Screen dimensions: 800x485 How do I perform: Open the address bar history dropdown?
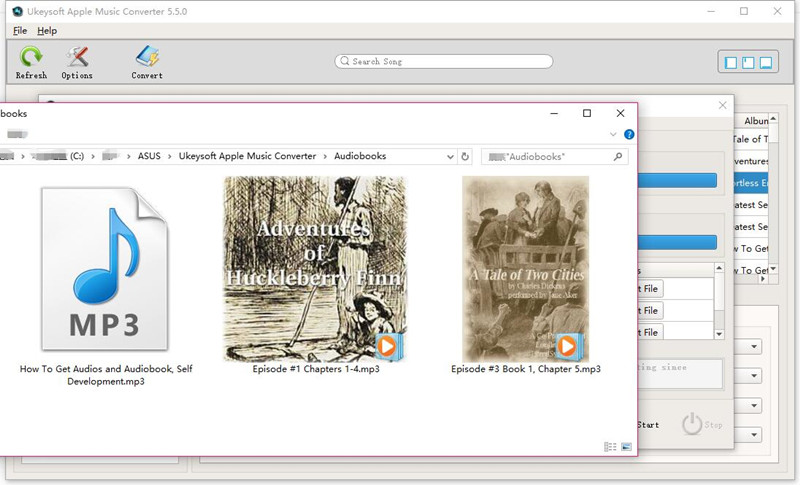(x=450, y=157)
